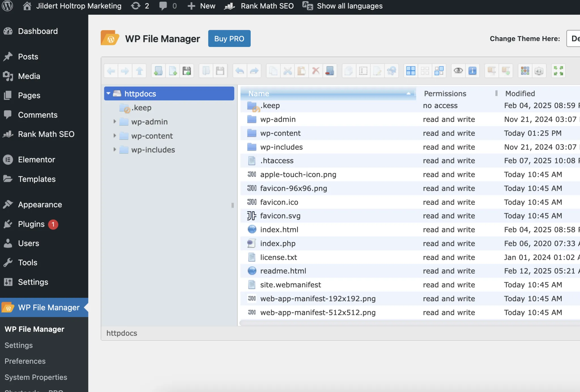Enter fullscreen mode via the expand icon

[558, 71]
